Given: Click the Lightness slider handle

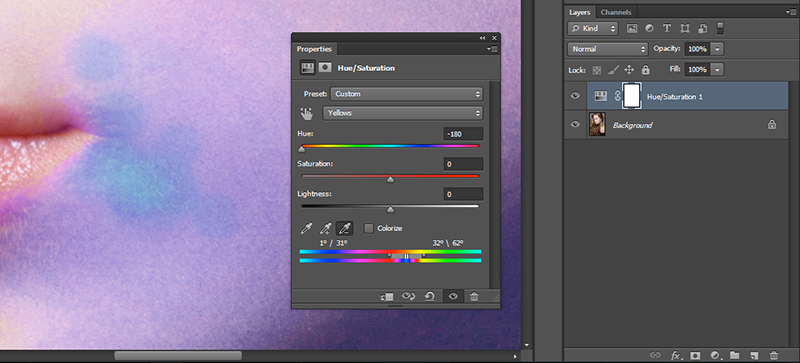Looking at the screenshot, I should click(390, 210).
